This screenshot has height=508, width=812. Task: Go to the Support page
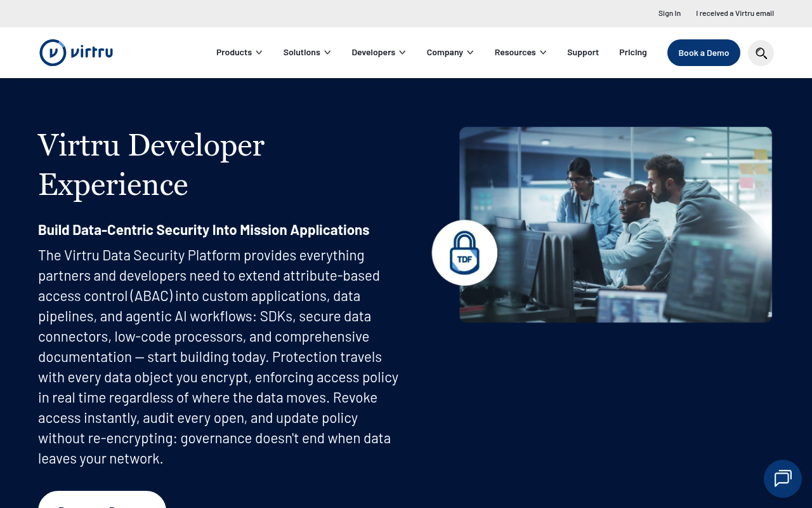pos(583,53)
